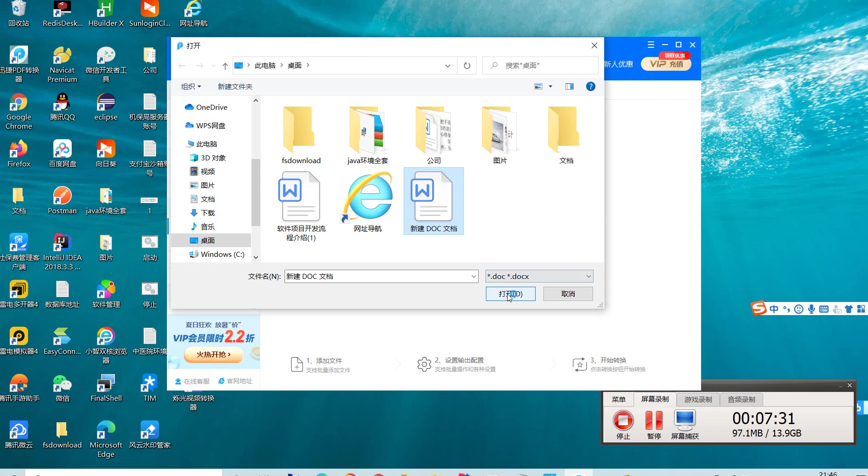Open eclipse desktop shortcut
This screenshot has height=476, width=868.
(106, 107)
